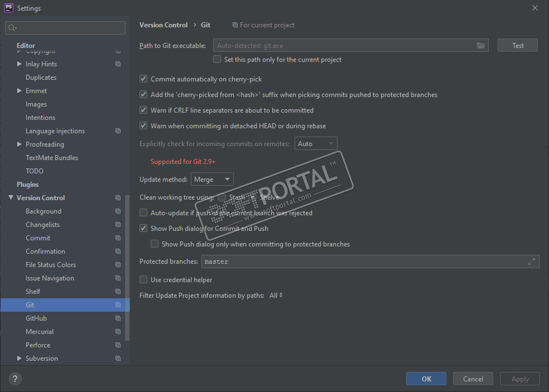Click the OK button
549x392 pixels.
[x=426, y=379]
